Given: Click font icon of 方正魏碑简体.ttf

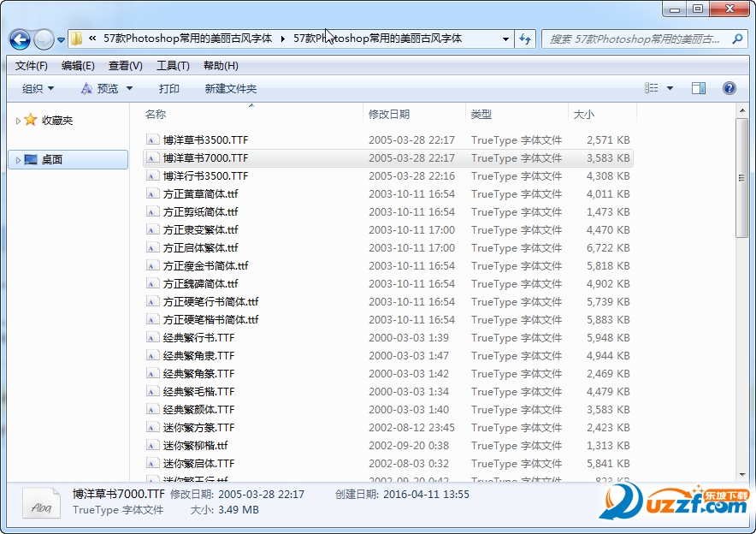Looking at the screenshot, I should point(152,283).
